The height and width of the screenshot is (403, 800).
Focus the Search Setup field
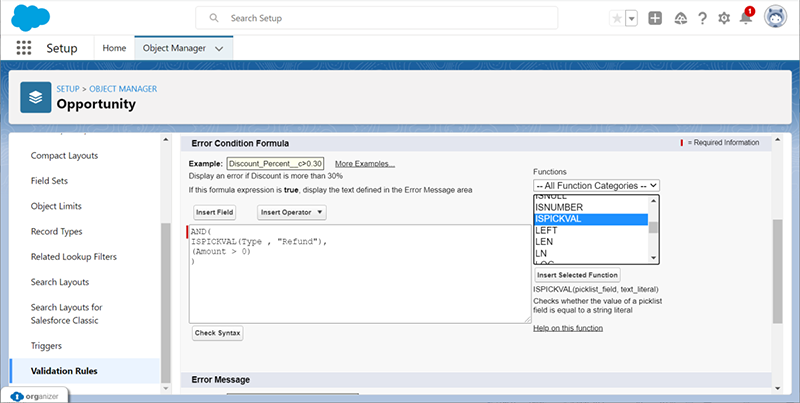tap(377, 18)
